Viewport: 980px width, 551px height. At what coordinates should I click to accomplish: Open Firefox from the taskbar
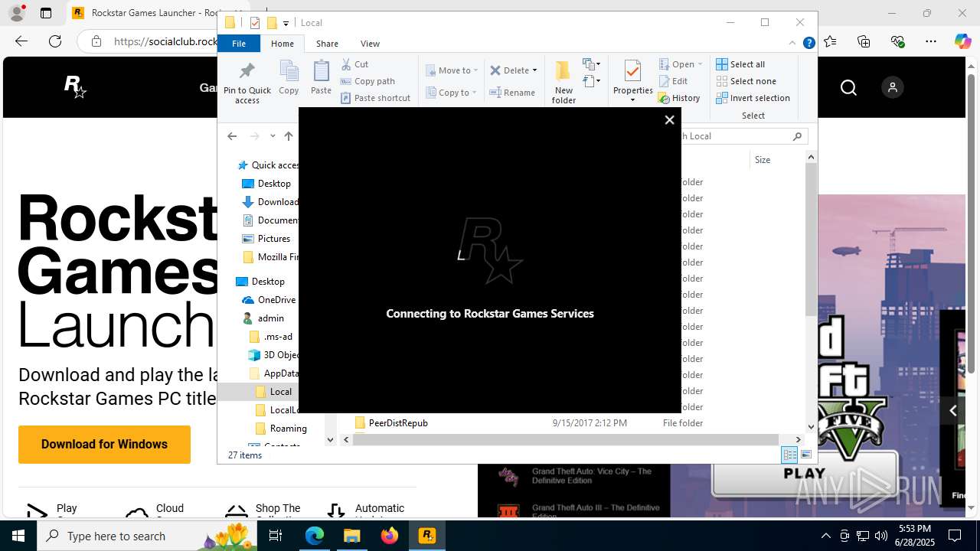click(390, 536)
